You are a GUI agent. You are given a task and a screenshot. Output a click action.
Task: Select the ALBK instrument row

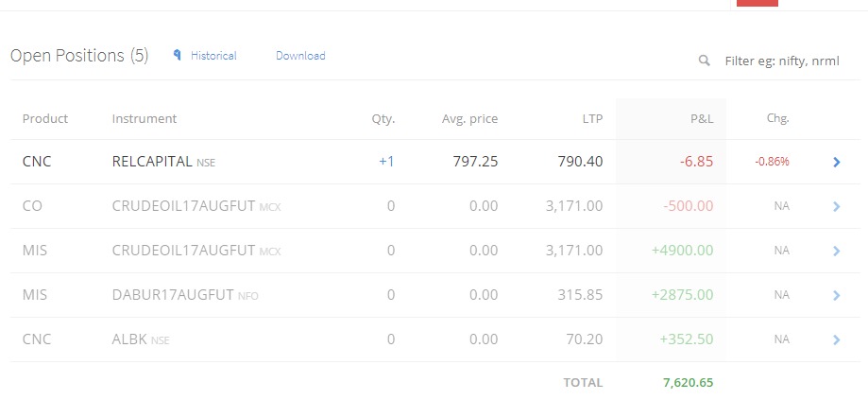tap(435, 339)
